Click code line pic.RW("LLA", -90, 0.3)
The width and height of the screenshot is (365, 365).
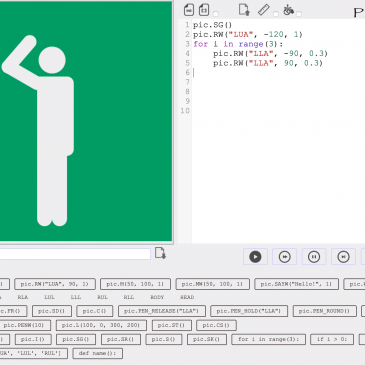(x=270, y=54)
